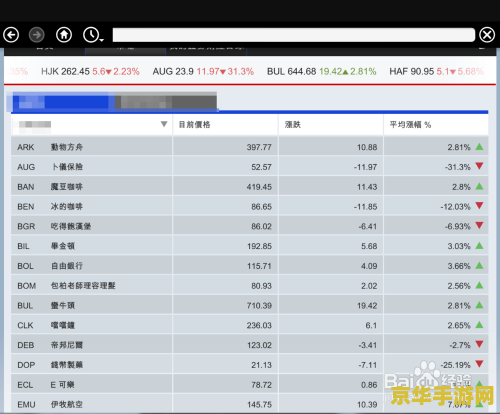The height and width of the screenshot is (414, 500).
Task: Select the blue highlighted tab above the table
Action: (63, 102)
